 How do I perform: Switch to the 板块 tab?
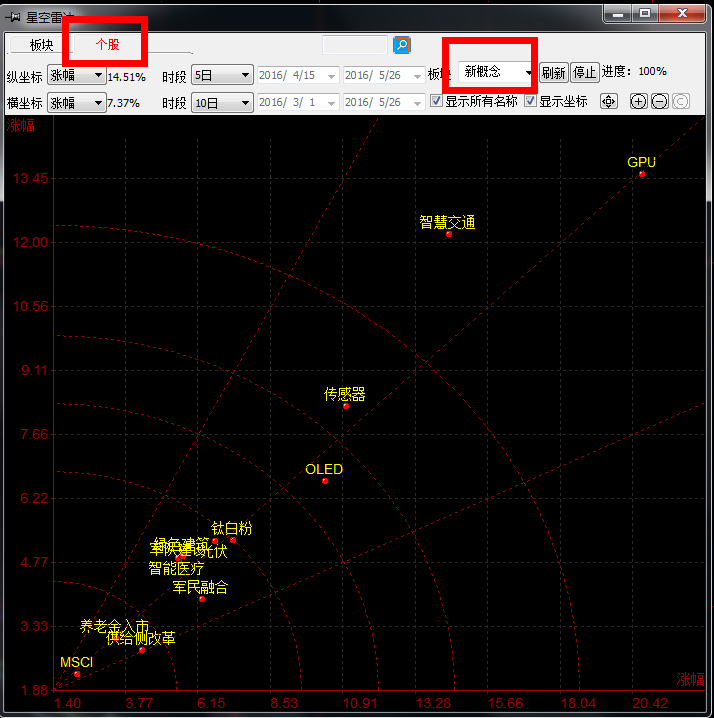(x=41, y=45)
